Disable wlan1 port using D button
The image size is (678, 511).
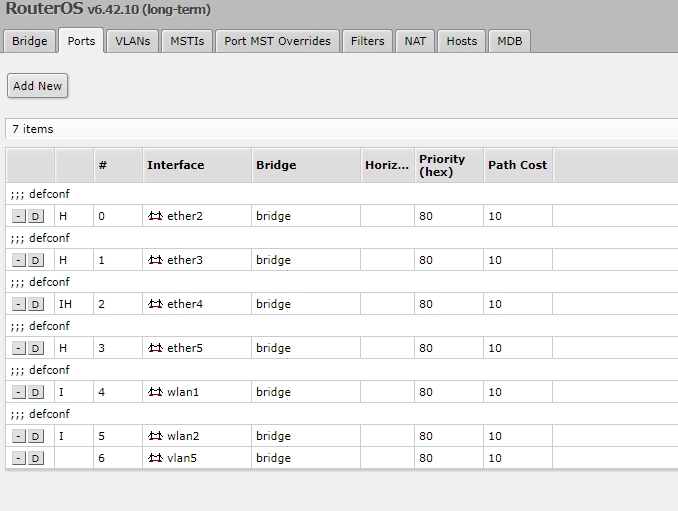coord(36,393)
